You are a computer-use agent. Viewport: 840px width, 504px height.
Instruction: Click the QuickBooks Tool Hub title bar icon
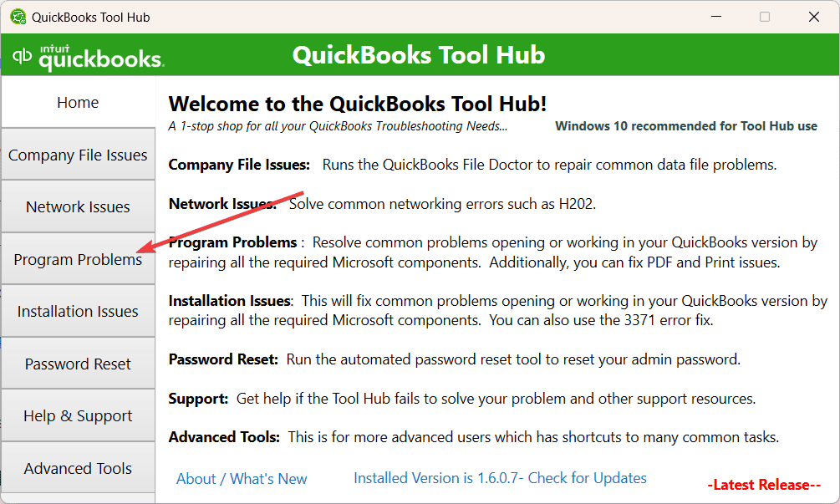coord(18,18)
